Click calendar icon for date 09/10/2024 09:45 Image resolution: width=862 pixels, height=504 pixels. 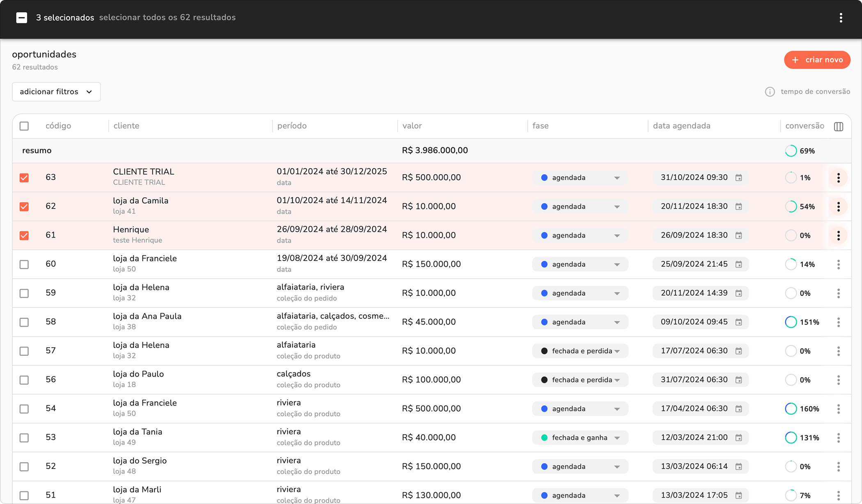click(x=738, y=322)
